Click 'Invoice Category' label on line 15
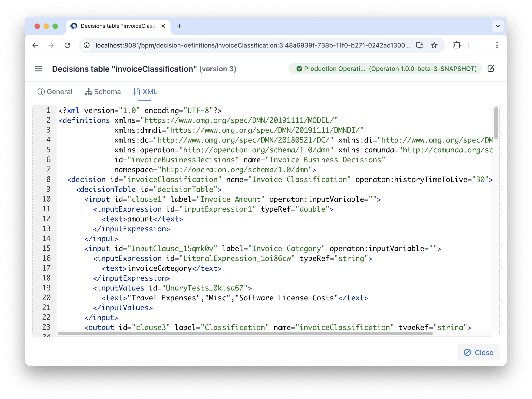 (x=286, y=248)
